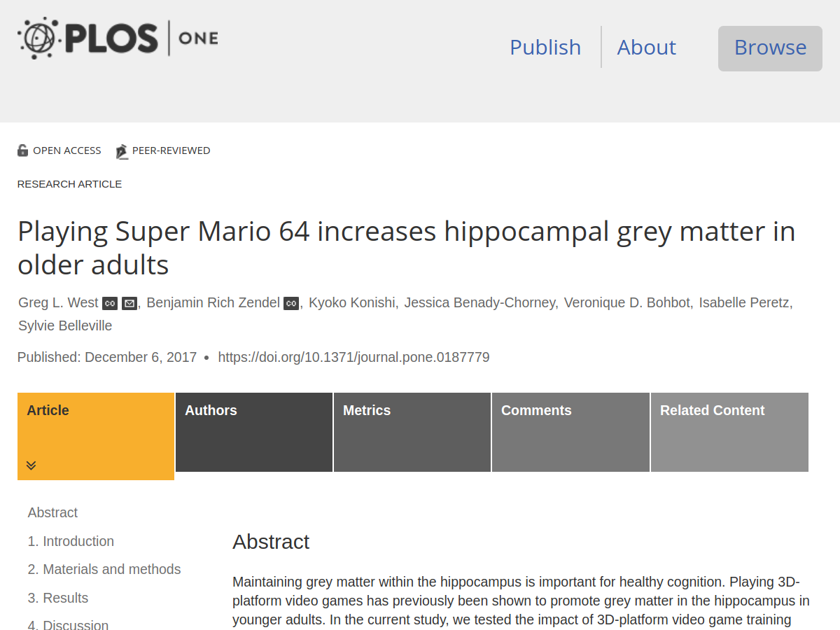Expand the Article tab's double chevron
The height and width of the screenshot is (630, 840).
[x=31, y=465]
